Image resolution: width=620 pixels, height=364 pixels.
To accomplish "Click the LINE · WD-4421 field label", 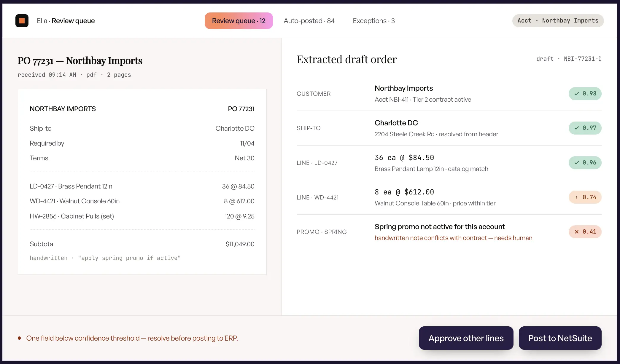I will point(317,197).
